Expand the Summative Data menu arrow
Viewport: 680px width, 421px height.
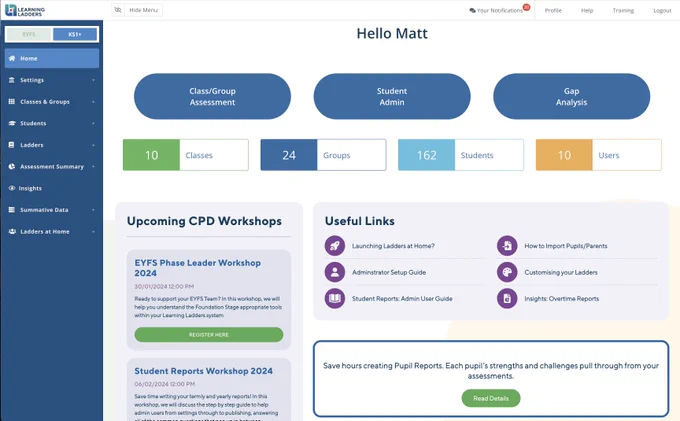[x=93, y=210]
